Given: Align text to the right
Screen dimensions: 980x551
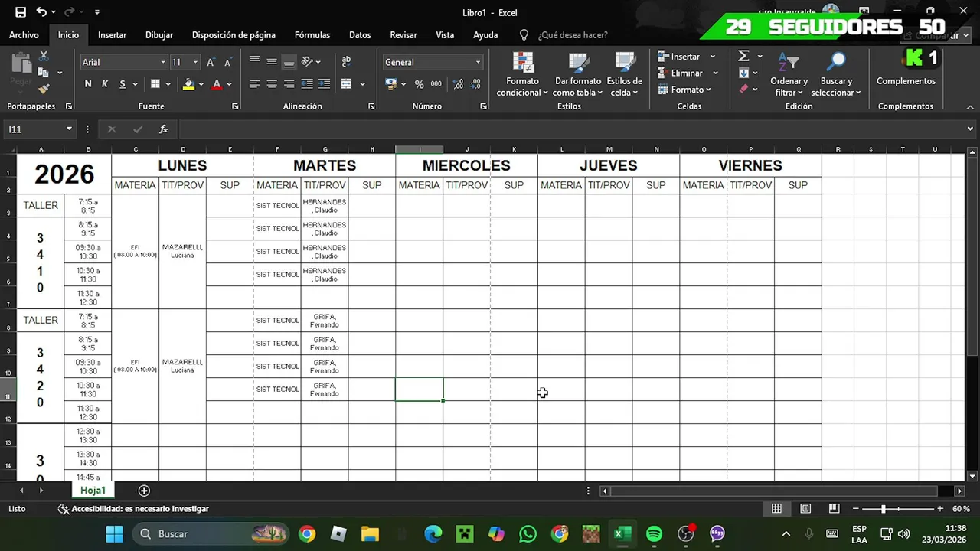Looking at the screenshot, I should tap(289, 84).
